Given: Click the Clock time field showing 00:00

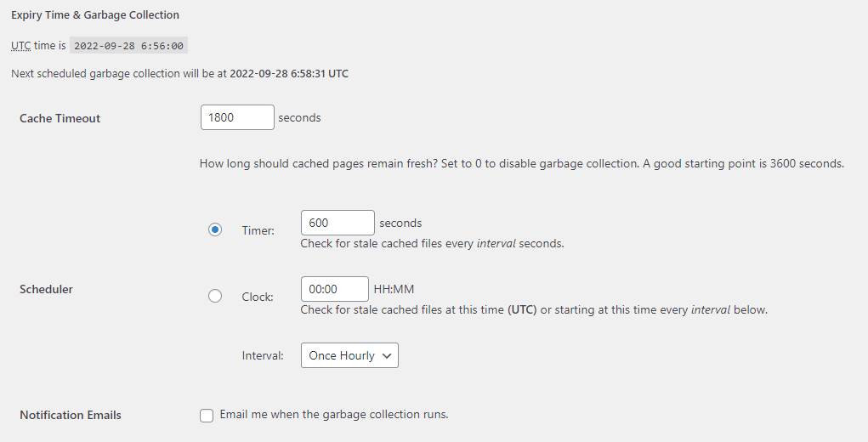Looking at the screenshot, I should pos(335,289).
